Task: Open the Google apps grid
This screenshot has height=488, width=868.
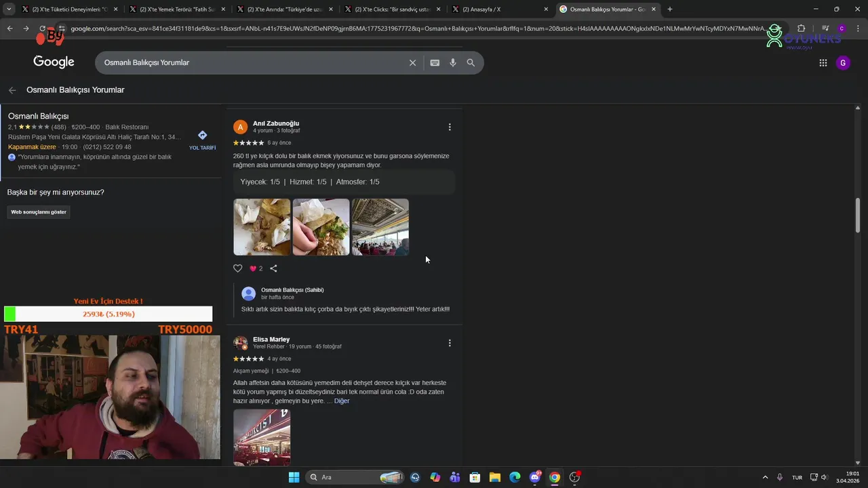Action: click(x=823, y=63)
